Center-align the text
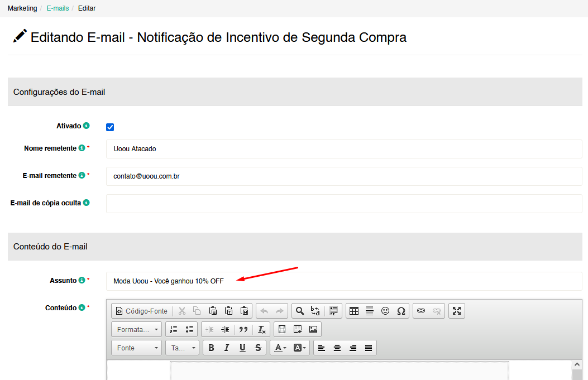The width and height of the screenshot is (588, 380). click(x=337, y=348)
